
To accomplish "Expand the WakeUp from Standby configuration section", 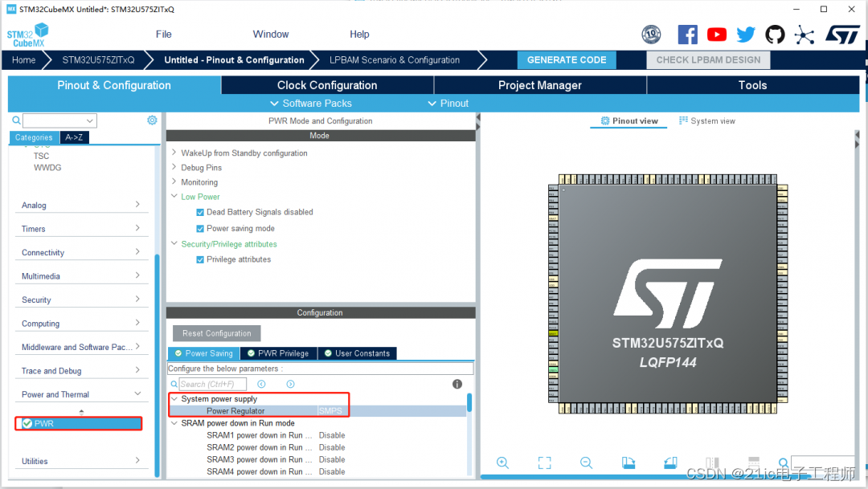I will click(x=174, y=152).
